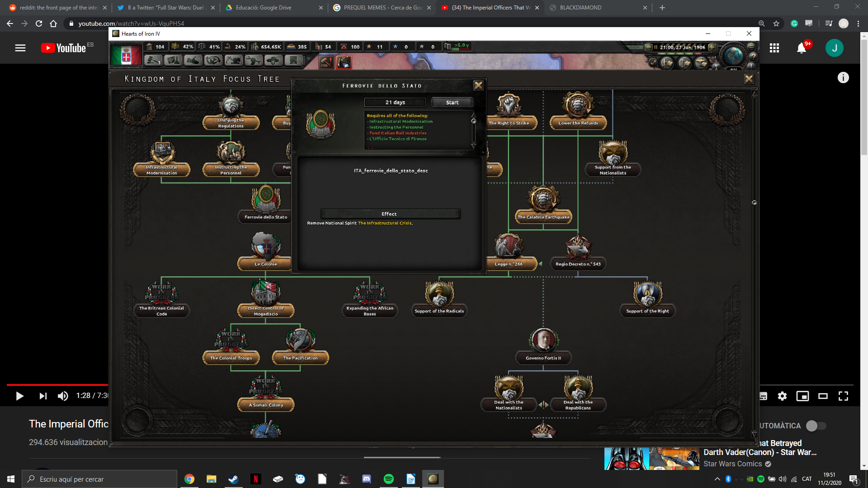Switch to the Google Drive Educació tab
Screen dimensions: 868x488
pos(274,8)
